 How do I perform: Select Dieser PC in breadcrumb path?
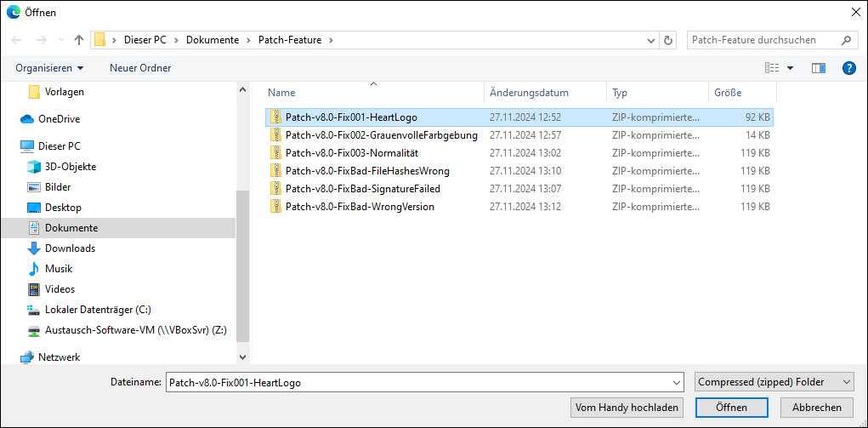click(x=145, y=40)
